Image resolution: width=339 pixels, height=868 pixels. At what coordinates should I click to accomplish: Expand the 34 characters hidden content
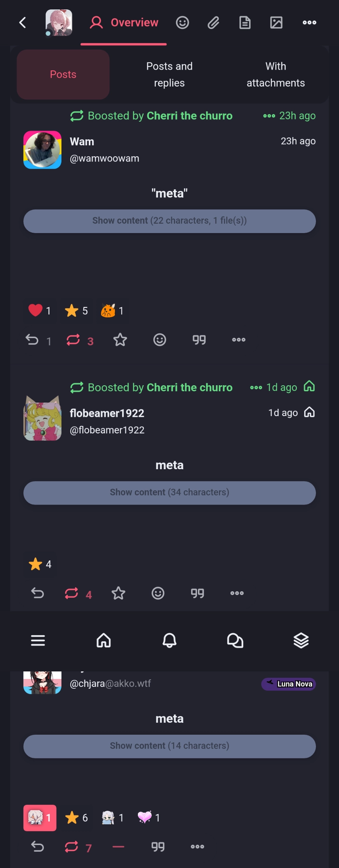tap(169, 492)
